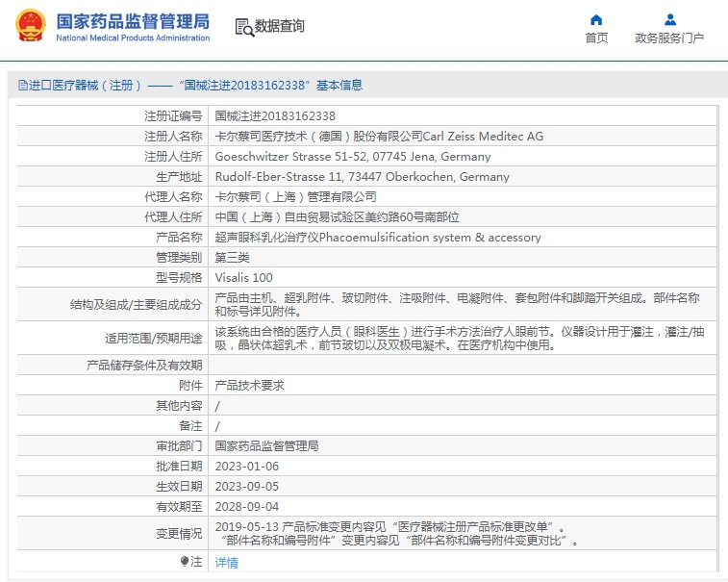Click the expiry date 2028-09-04 cell
This screenshot has height=582, width=728.
[x=246, y=506]
